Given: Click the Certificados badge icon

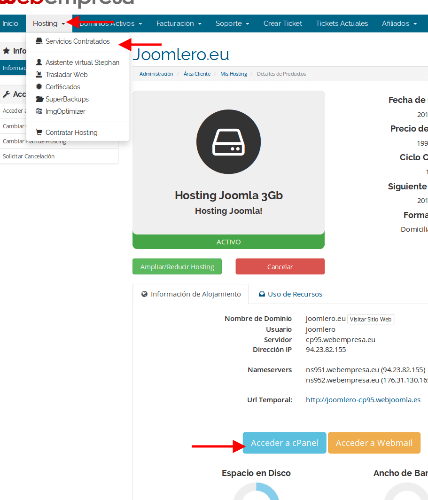Looking at the screenshot, I should point(39,87).
